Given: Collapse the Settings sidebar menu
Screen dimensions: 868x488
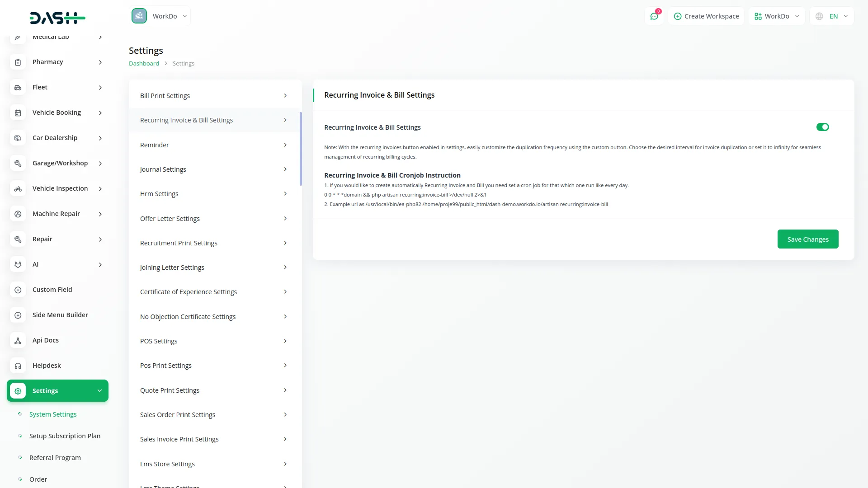Looking at the screenshot, I should click(x=99, y=391).
